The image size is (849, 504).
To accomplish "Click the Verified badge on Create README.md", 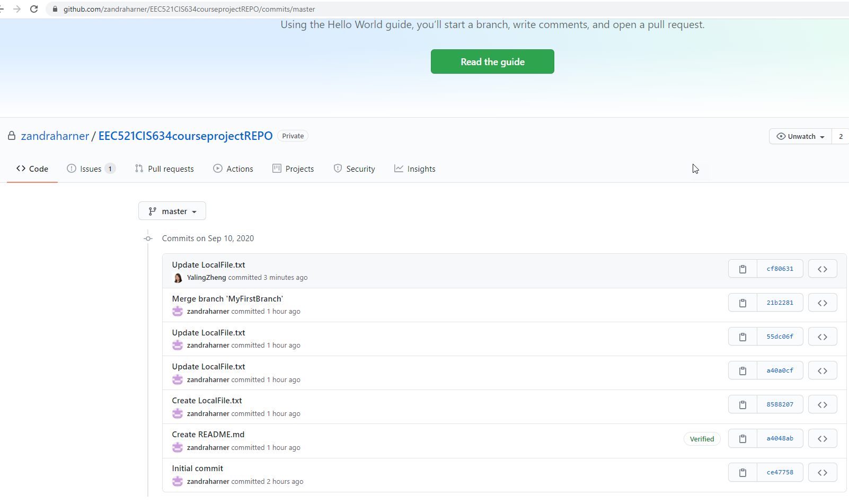I will pos(702,439).
